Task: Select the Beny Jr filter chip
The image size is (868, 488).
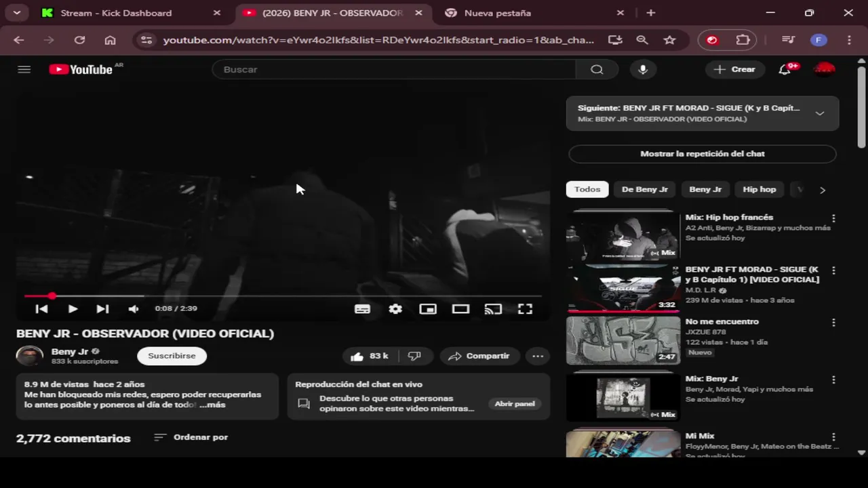Action: point(705,189)
